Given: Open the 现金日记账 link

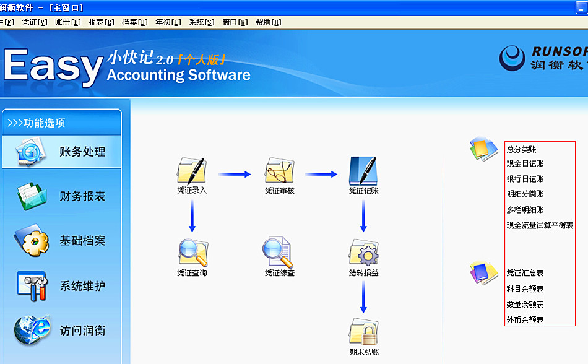Looking at the screenshot, I should click(x=525, y=163).
